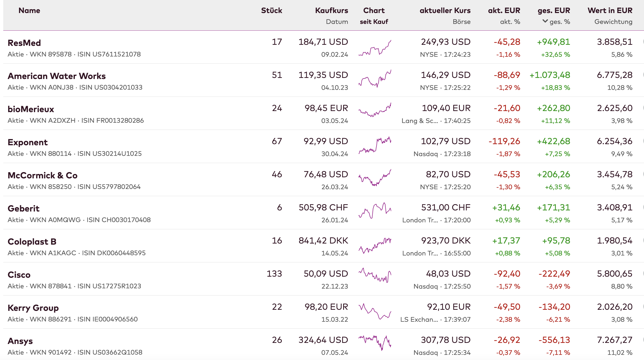View Exponent mini chart
Screen dimensions: 644x360
[x=375, y=145]
